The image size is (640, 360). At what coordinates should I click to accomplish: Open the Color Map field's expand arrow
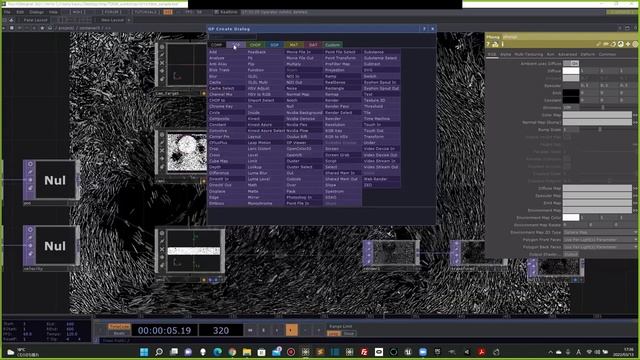pos(635,115)
